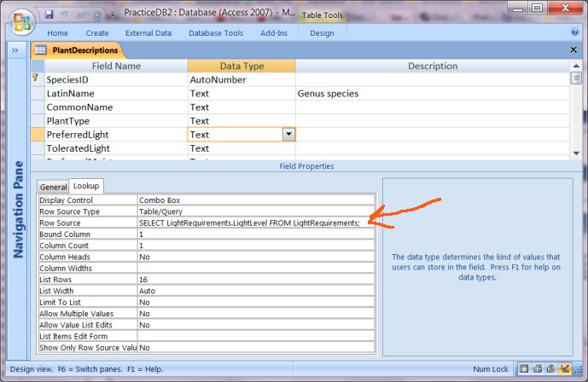The width and height of the screenshot is (588, 382).
Task: Click the 'Genus species' description cell
Action: tap(433, 93)
